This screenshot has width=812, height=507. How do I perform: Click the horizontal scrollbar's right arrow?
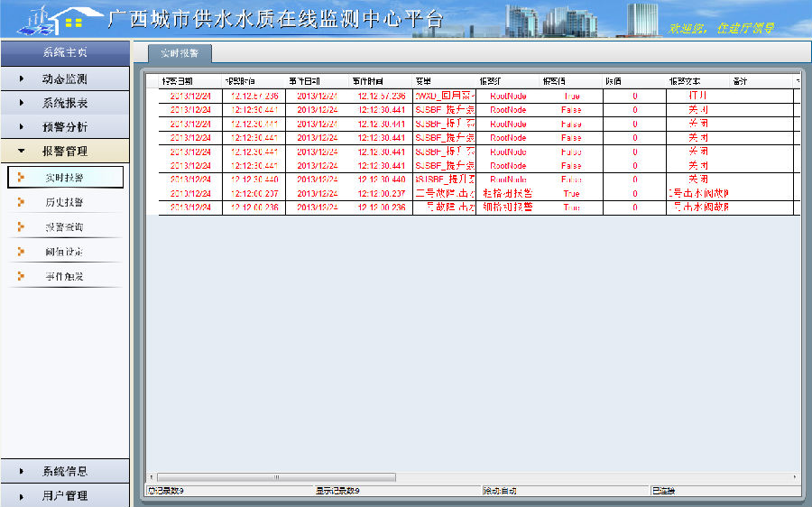[x=794, y=476]
